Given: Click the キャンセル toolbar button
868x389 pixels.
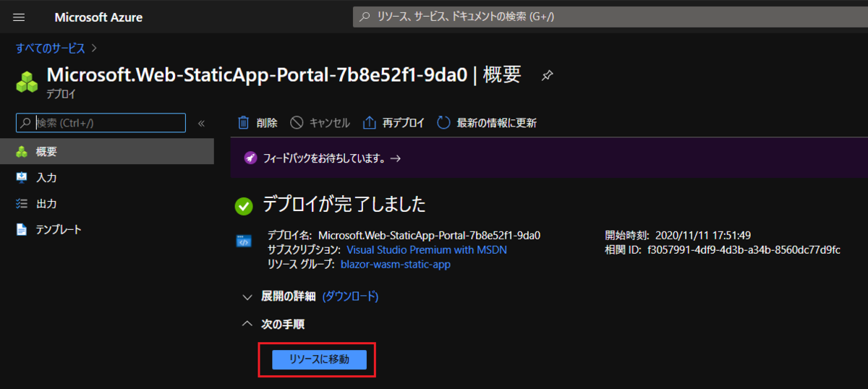Looking at the screenshot, I should click(x=320, y=123).
